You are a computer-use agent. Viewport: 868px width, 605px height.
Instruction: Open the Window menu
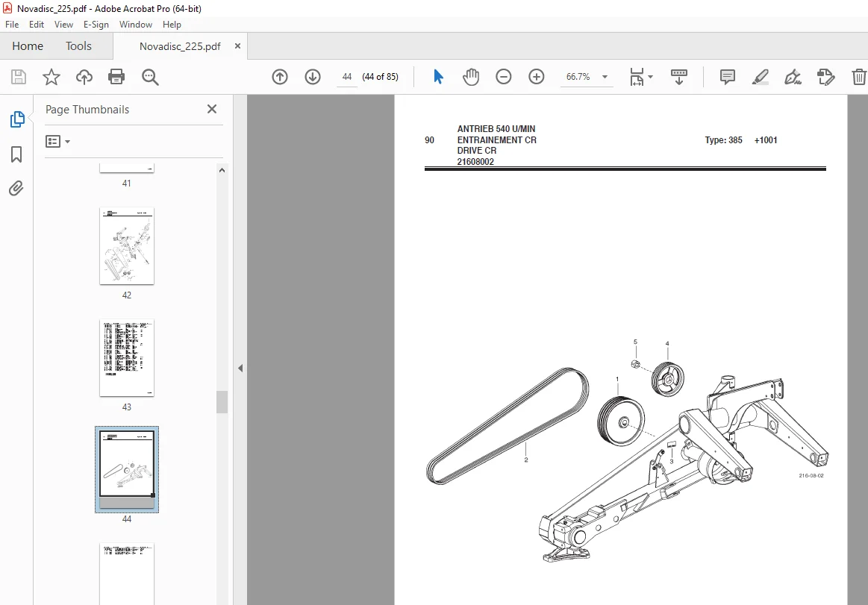[x=136, y=25]
